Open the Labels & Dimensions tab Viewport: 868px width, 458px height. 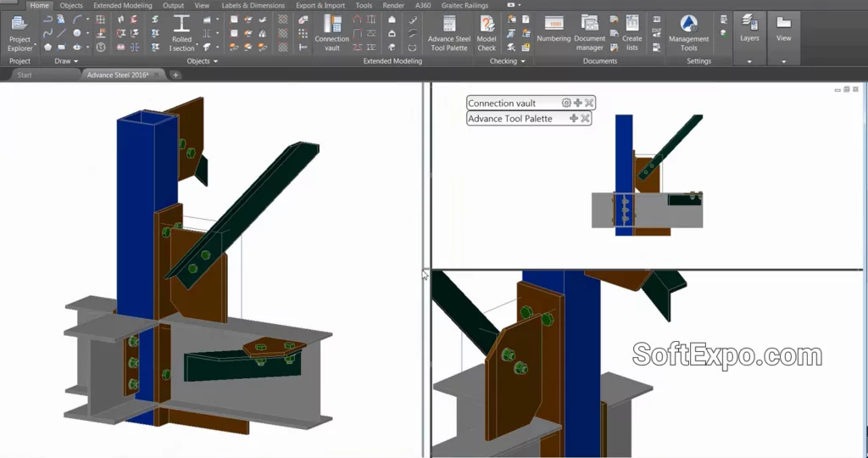click(253, 6)
